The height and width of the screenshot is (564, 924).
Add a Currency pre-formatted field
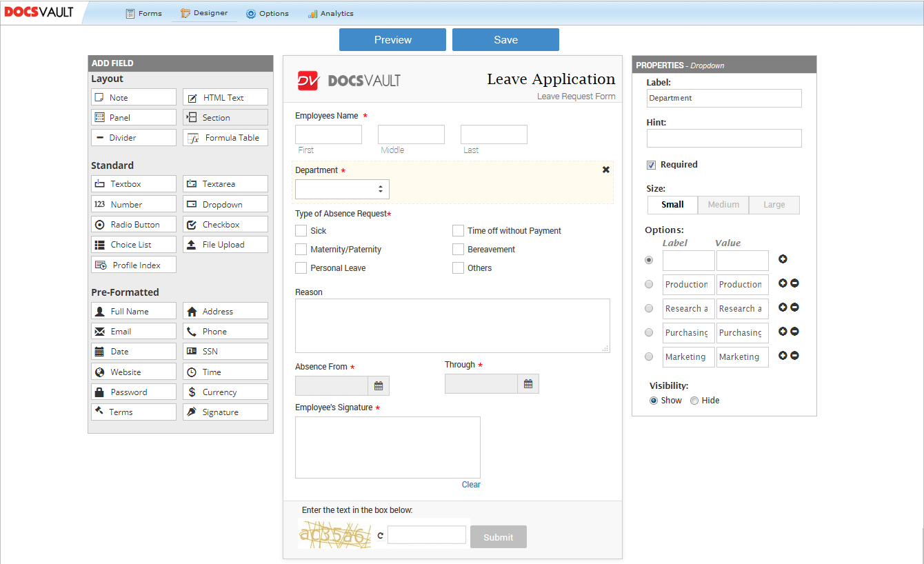click(x=225, y=392)
